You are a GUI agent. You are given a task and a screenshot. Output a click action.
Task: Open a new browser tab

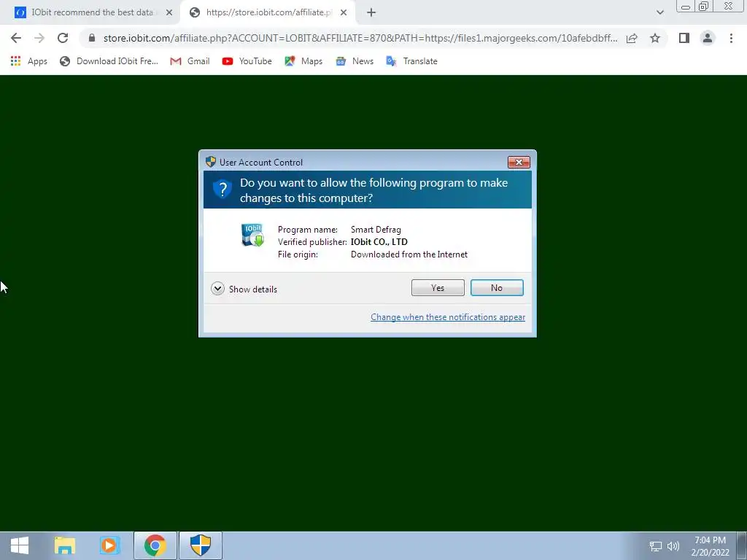pos(371,13)
